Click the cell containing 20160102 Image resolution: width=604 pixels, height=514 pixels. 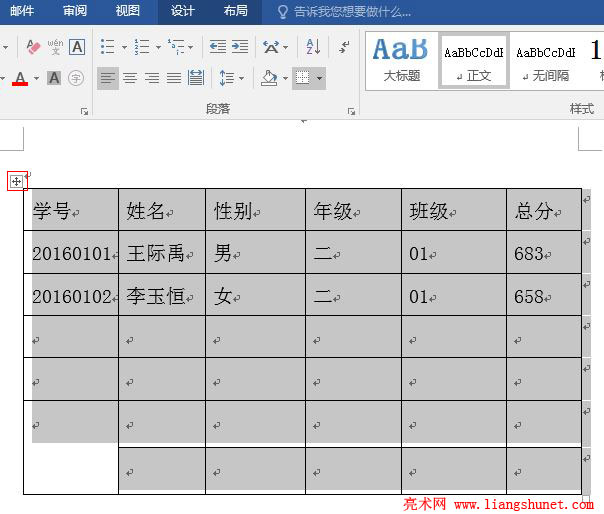(71, 295)
